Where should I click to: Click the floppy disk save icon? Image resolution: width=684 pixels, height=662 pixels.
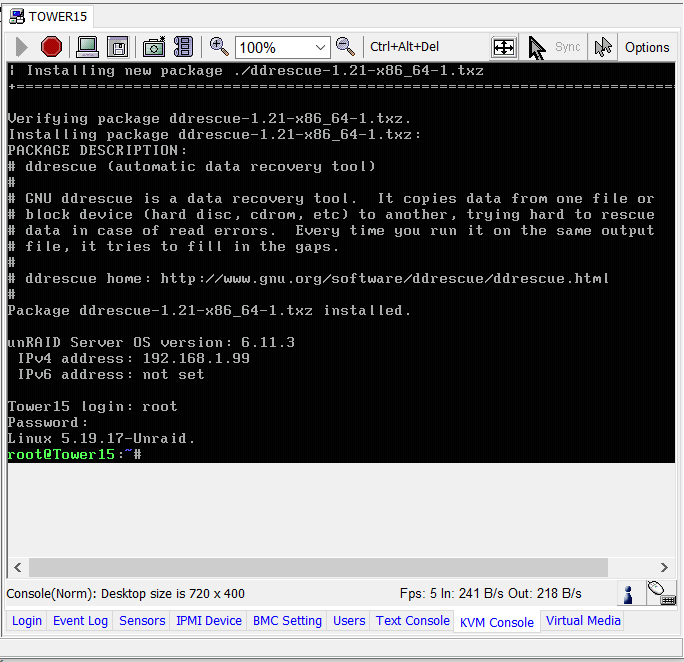tap(118, 47)
